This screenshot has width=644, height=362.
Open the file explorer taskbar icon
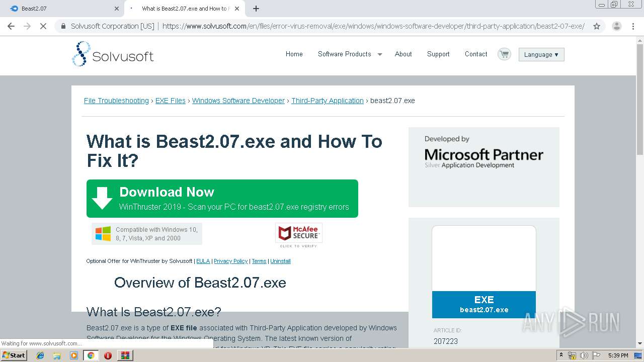(x=57, y=355)
